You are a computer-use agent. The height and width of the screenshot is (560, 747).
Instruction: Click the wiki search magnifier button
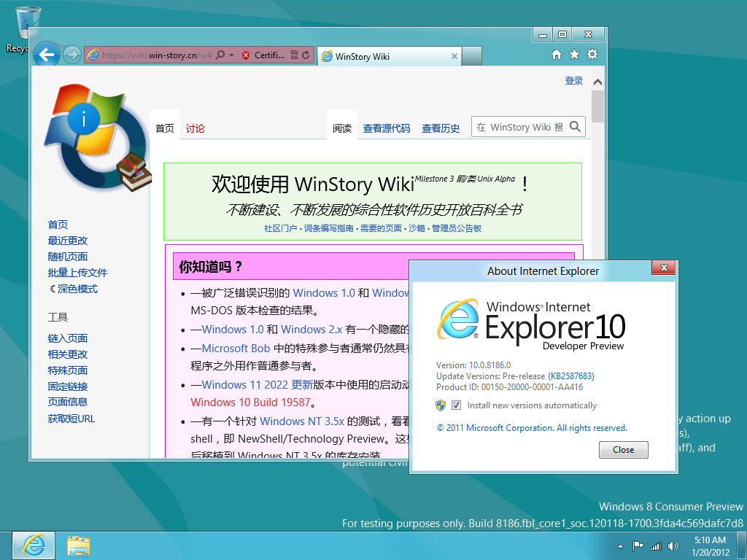575,127
